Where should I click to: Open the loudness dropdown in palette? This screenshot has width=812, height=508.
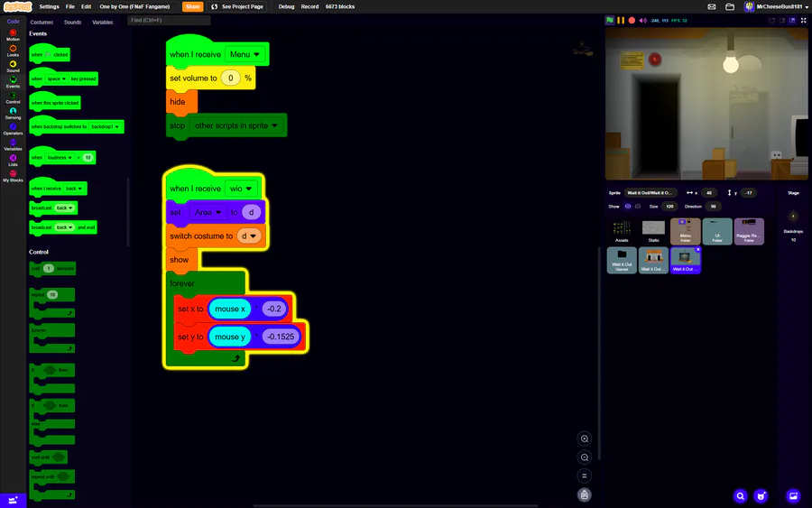pos(60,157)
